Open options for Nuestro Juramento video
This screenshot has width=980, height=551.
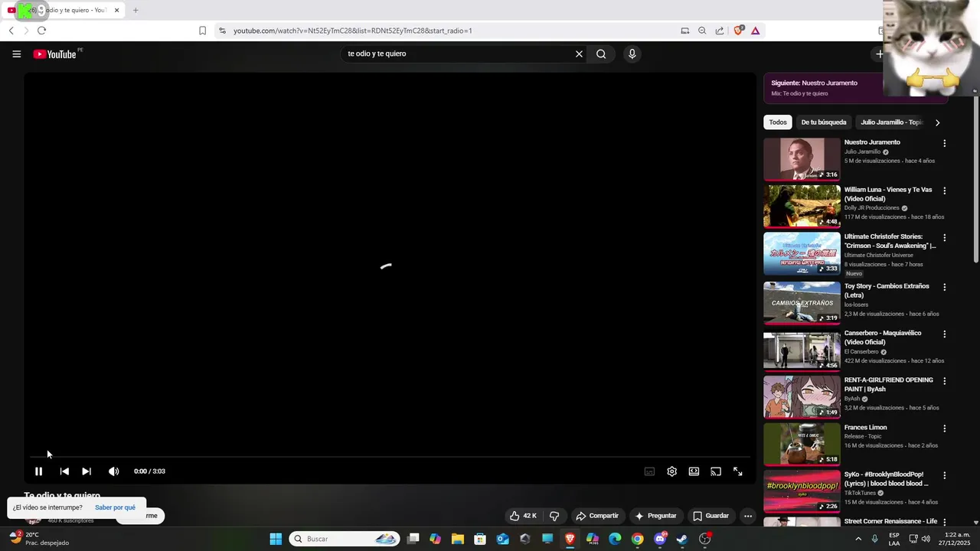(x=944, y=143)
